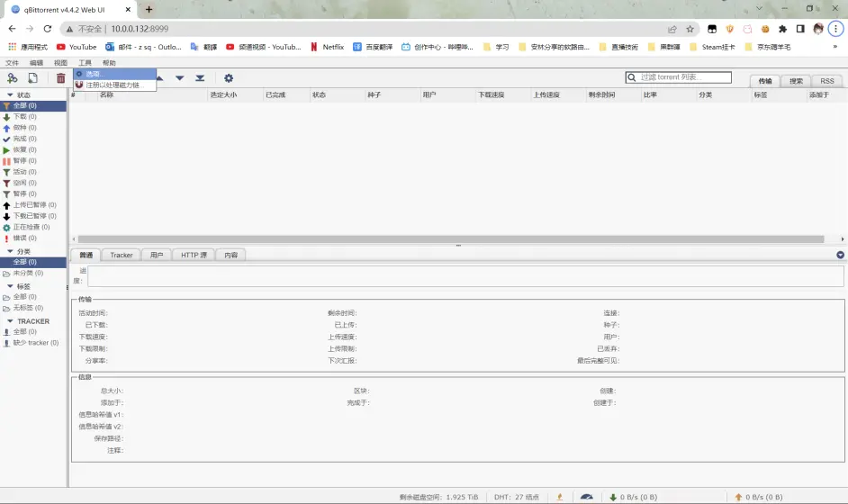This screenshot has width=848, height=504.
Task: Toggle alternative speed limits gauge icon
Action: click(587, 497)
